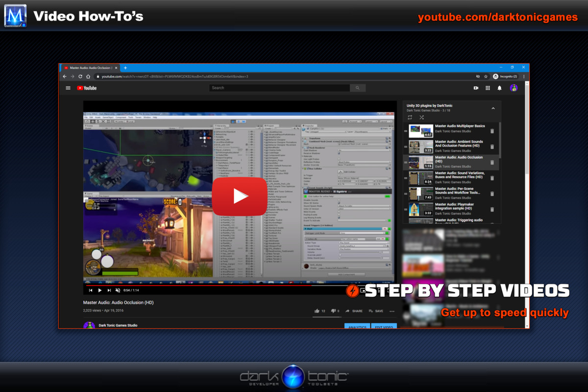
Task: Click SAVE to add to playlist
Action: pos(376,311)
